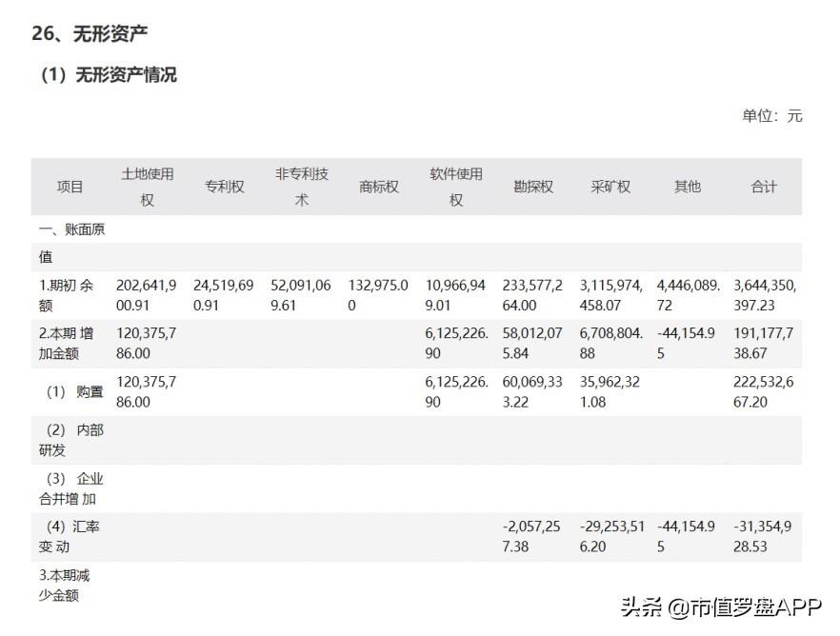Click the 专利权 column header

coord(225,187)
